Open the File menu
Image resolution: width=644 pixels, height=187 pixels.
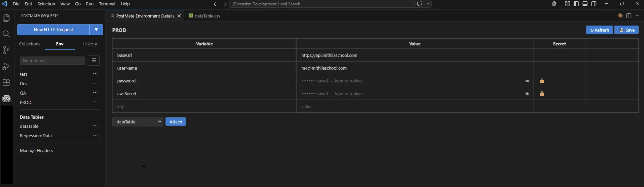[16, 4]
